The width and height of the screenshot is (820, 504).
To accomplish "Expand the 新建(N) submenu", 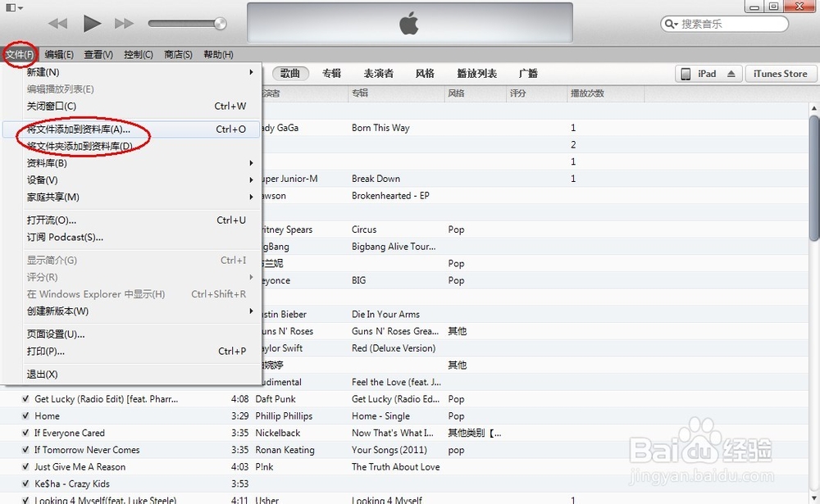I will click(130, 72).
